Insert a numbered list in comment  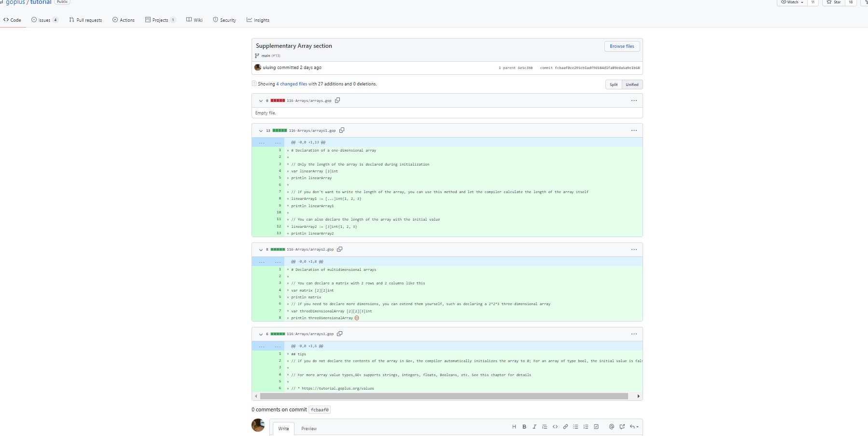(586, 427)
